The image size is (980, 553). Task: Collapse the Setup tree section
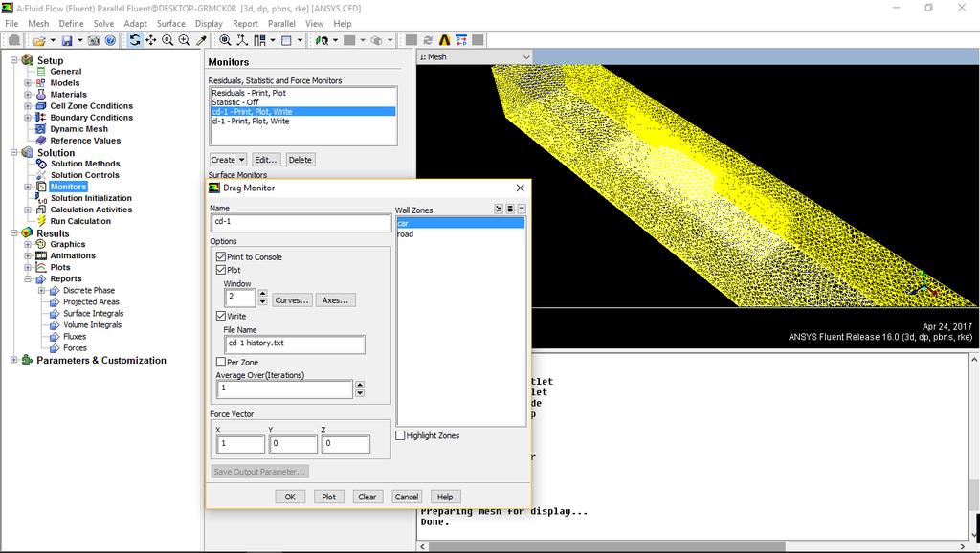[x=13, y=60]
